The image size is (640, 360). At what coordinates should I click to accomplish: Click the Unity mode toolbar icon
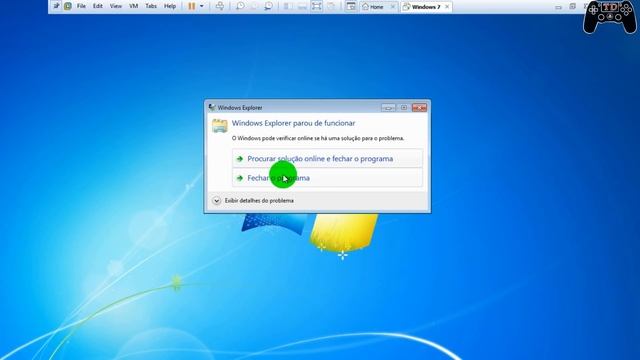[331, 6]
